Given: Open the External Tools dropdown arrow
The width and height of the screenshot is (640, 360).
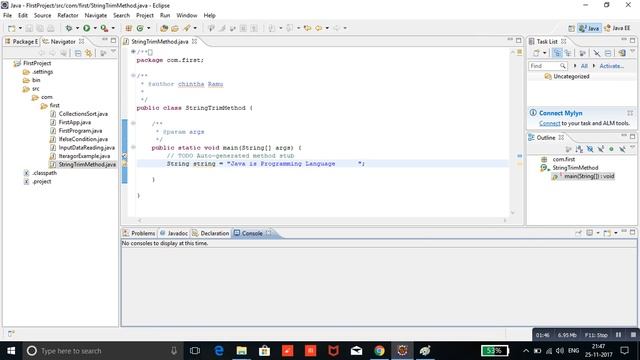Looking at the screenshot, I should 113,28.
